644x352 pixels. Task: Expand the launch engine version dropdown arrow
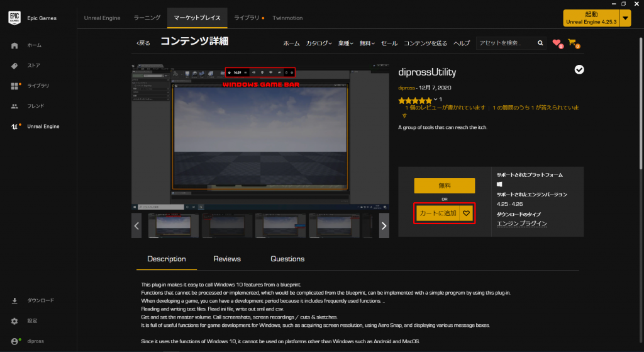point(626,18)
